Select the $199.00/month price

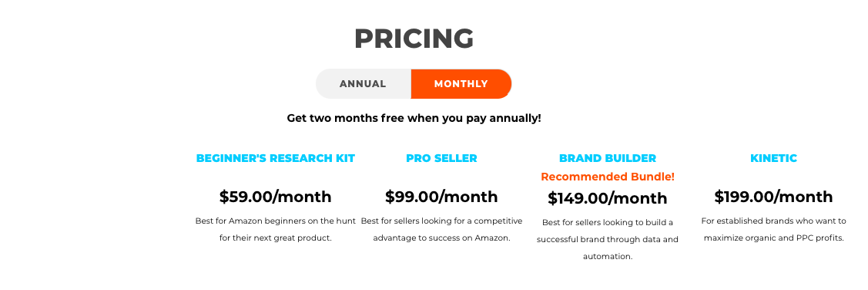point(773,197)
